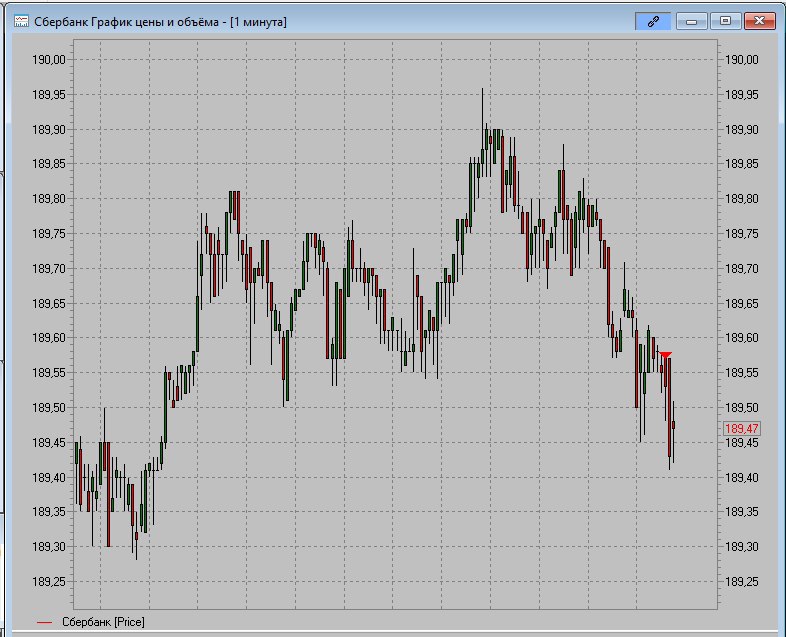This screenshot has height=637, width=786.
Task: Click the right axis label 189,25
Action: point(742,581)
